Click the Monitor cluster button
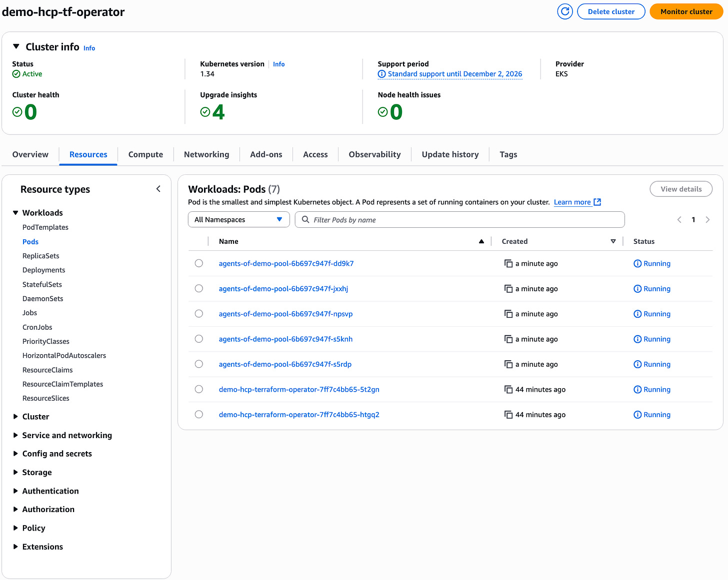Viewport: 728px width, 580px height. click(x=686, y=11)
